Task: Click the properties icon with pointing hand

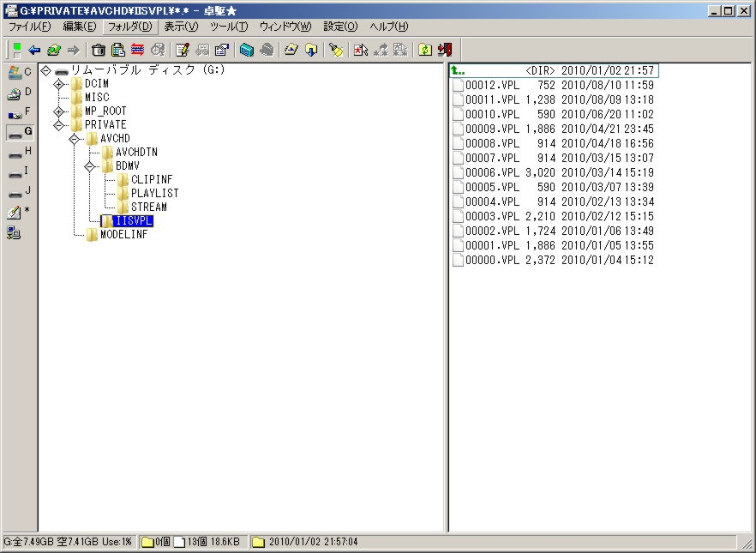Action: pyautogui.click(x=222, y=51)
